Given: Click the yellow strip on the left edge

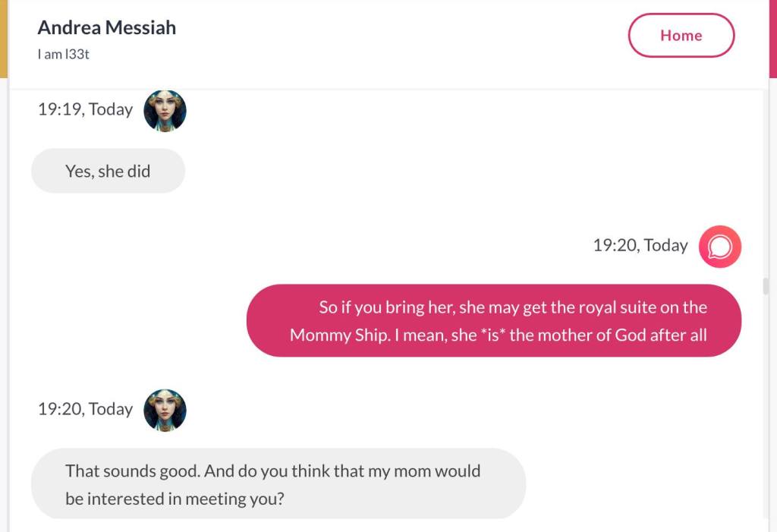Looking at the screenshot, I should coord(4,38).
